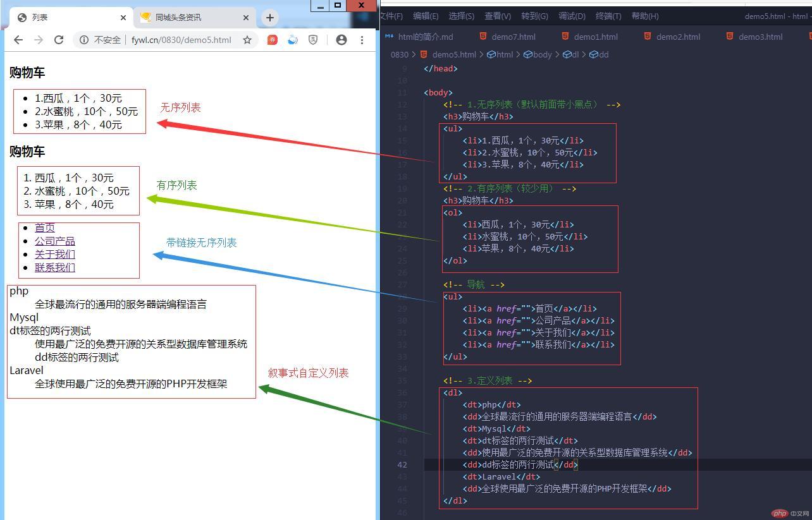Click the shield extension icon
The image size is (812, 520).
pyautogui.click(x=313, y=40)
